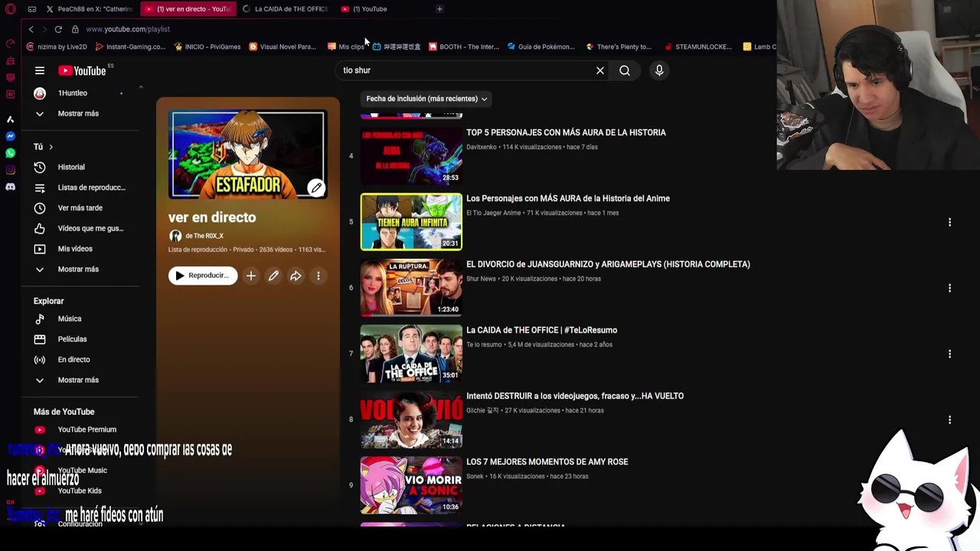Reload the page in the browser
980x551 pixels.
coord(58,29)
